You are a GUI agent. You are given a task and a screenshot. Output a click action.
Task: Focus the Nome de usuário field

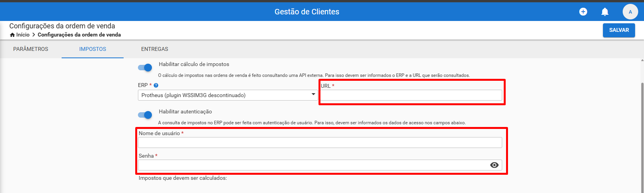pyautogui.click(x=320, y=143)
